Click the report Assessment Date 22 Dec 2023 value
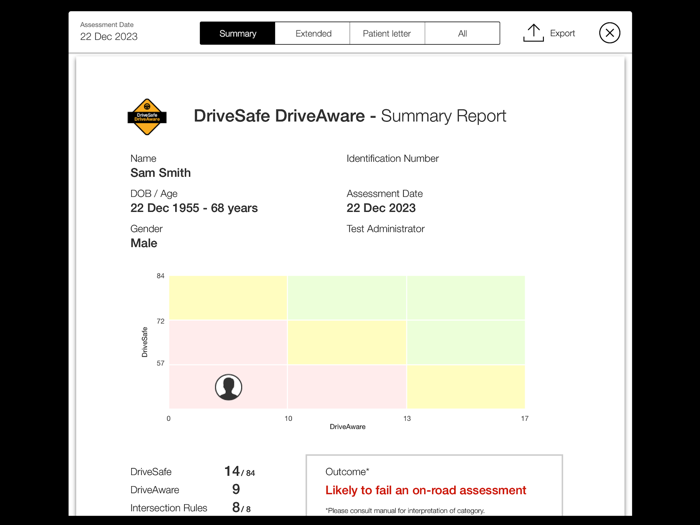700x525 pixels. coord(381,208)
